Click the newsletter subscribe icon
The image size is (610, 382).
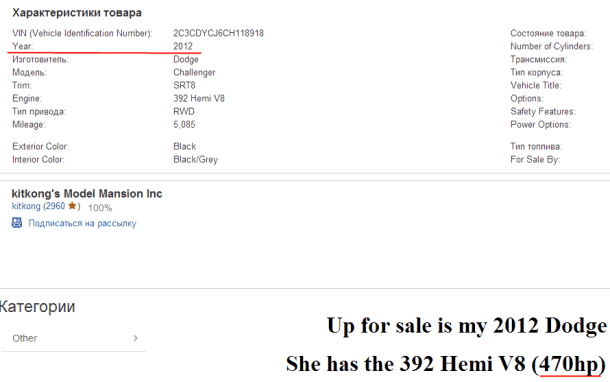point(17,223)
